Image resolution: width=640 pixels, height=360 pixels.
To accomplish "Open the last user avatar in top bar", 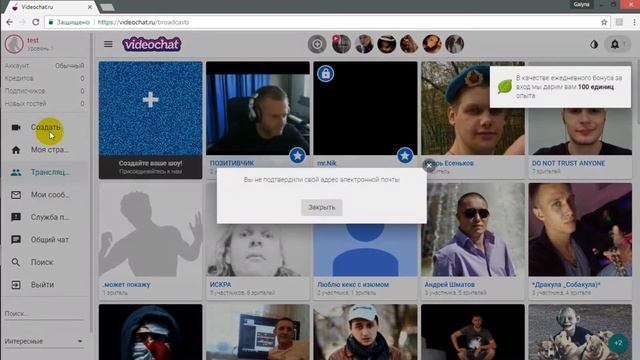I will (454, 44).
